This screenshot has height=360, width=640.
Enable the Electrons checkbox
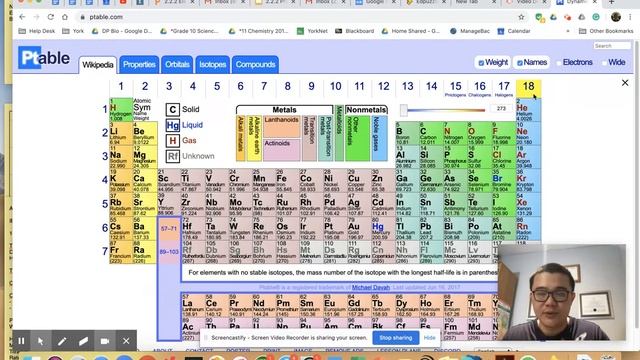559,63
